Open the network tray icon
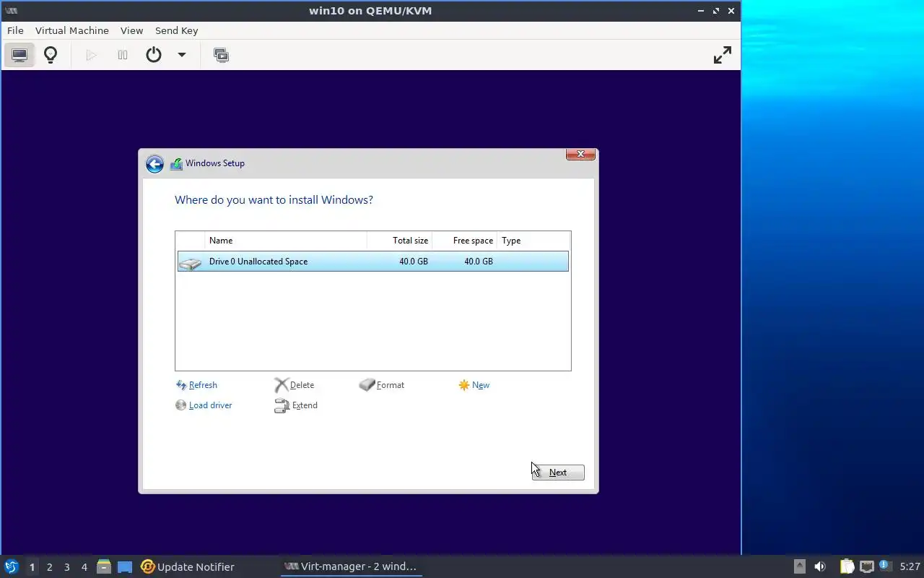Image resolution: width=924 pixels, height=578 pixels. click(866, 567)
